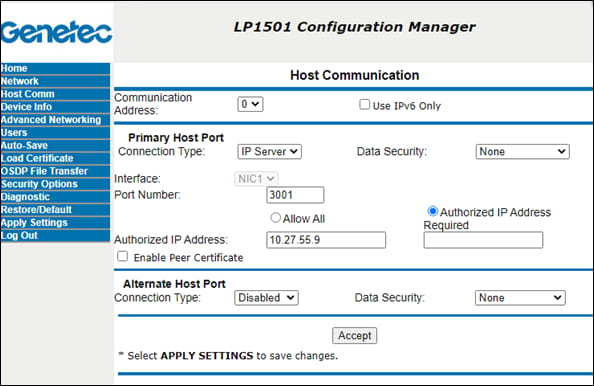Screen dimensions: 594x386
Task: Open Primary Host Connection Type dropdown
Action: coord(269,152)
